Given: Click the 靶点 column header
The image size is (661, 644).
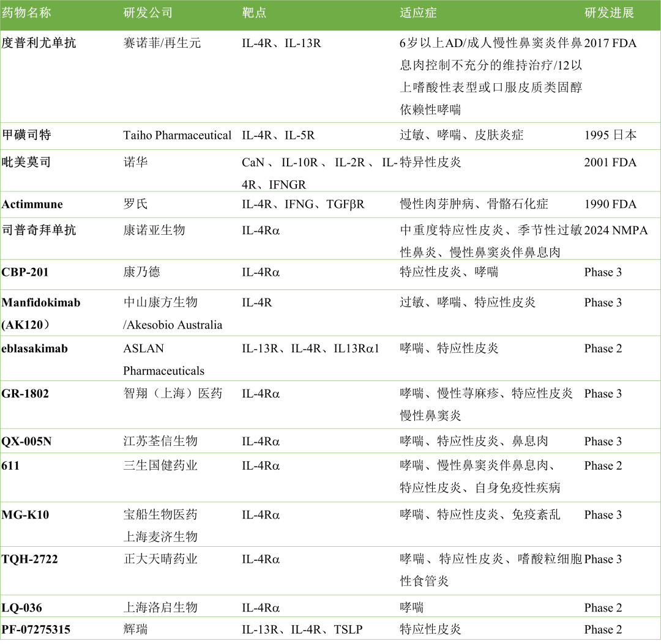Looking at the screenshot, I should [x=254, y=13].
